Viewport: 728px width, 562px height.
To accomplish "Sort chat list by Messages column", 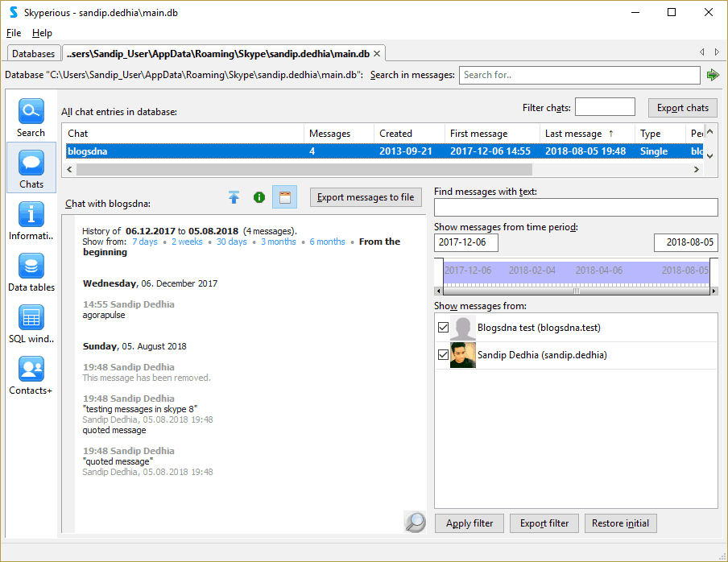I will coord(339,134).
